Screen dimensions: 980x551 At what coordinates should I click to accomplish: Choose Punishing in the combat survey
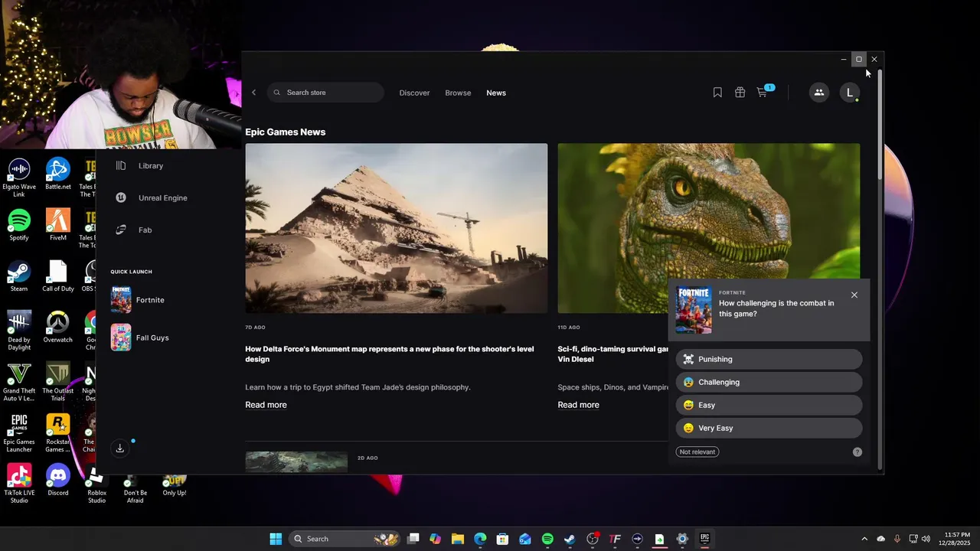click(x=769, y=359)
